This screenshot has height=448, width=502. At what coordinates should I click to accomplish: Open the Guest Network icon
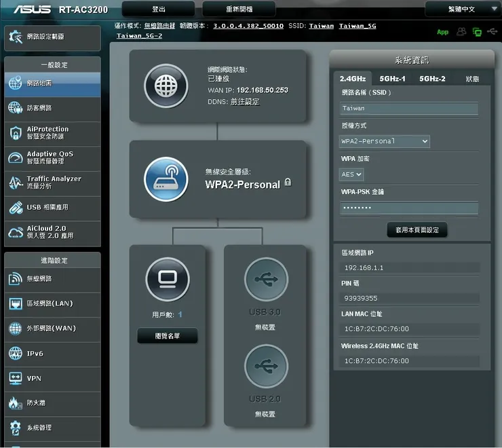[15, 108]
